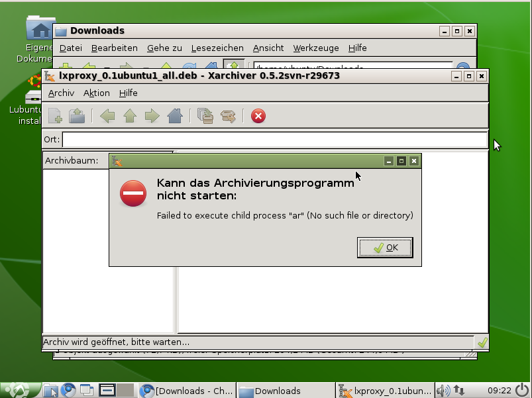
Task: Click the Downloads window folder title icon
Action: click(61, 32)
